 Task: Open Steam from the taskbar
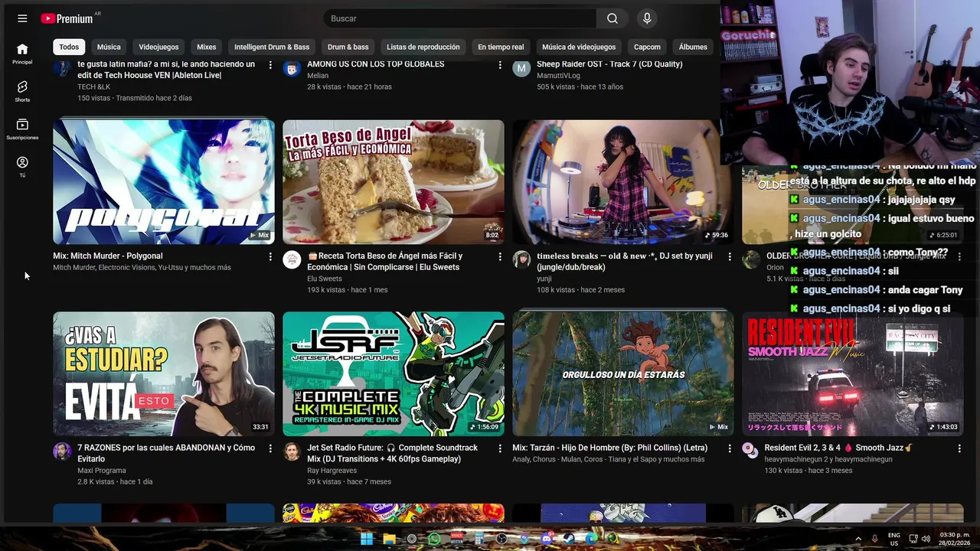click(569, 539)
